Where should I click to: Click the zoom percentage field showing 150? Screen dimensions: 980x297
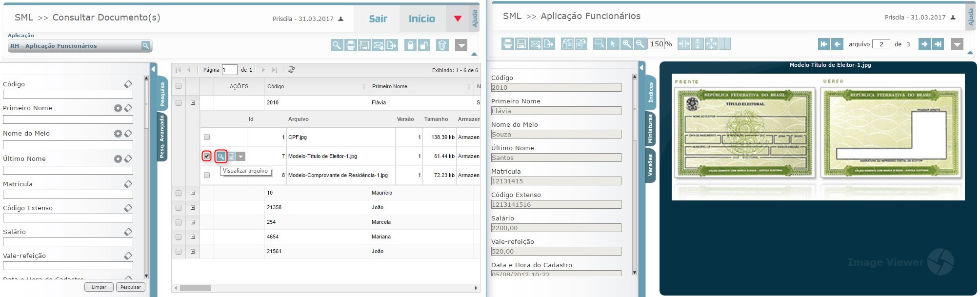(656, 44)
